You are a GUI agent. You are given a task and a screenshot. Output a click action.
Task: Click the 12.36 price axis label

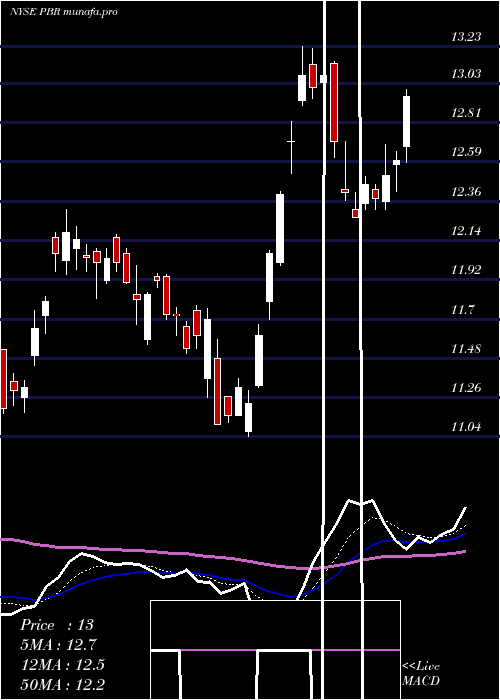click(466, 192)
